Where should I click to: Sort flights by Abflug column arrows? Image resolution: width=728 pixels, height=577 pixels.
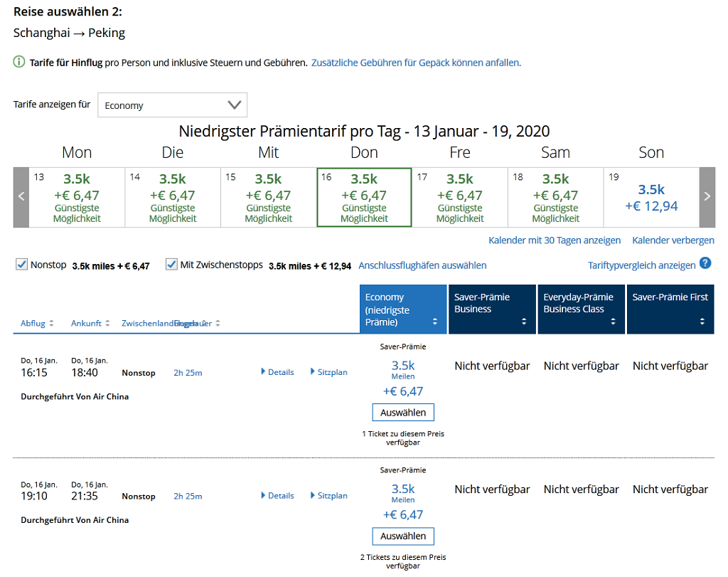[x=52, y=324]
